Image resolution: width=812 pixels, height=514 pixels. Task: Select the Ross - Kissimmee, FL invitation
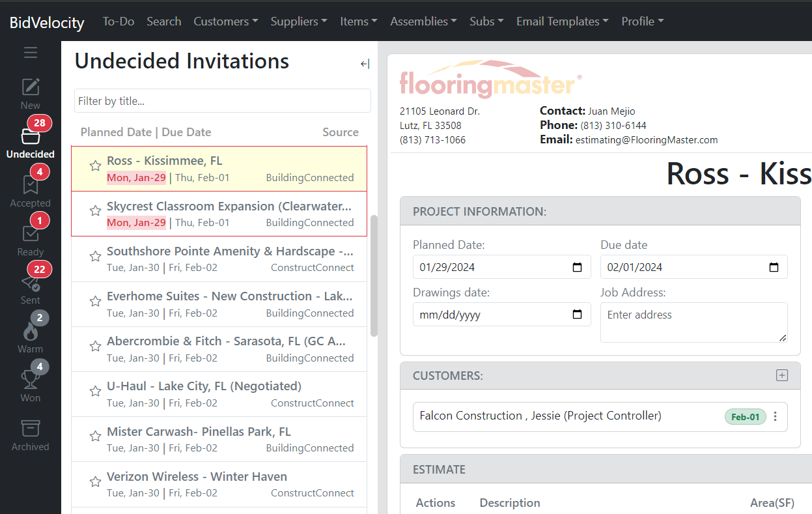click(219, 169)
